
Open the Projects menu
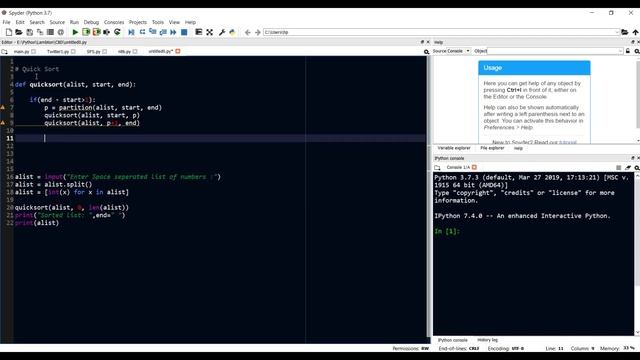pos(138,22)
